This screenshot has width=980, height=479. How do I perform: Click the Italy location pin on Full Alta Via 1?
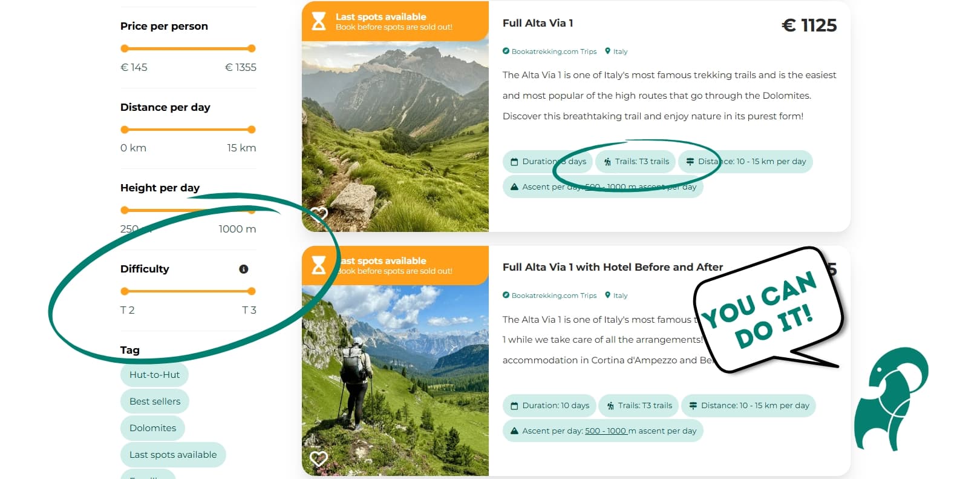(x=608, y=51)
